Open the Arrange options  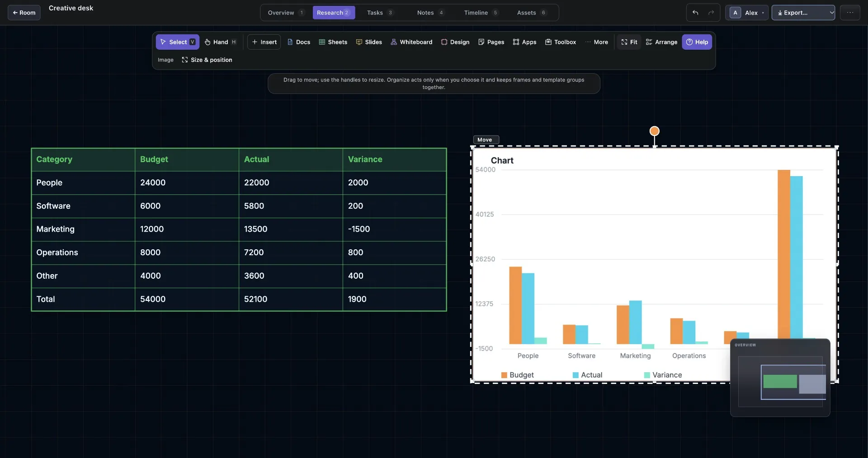[661, 42]
